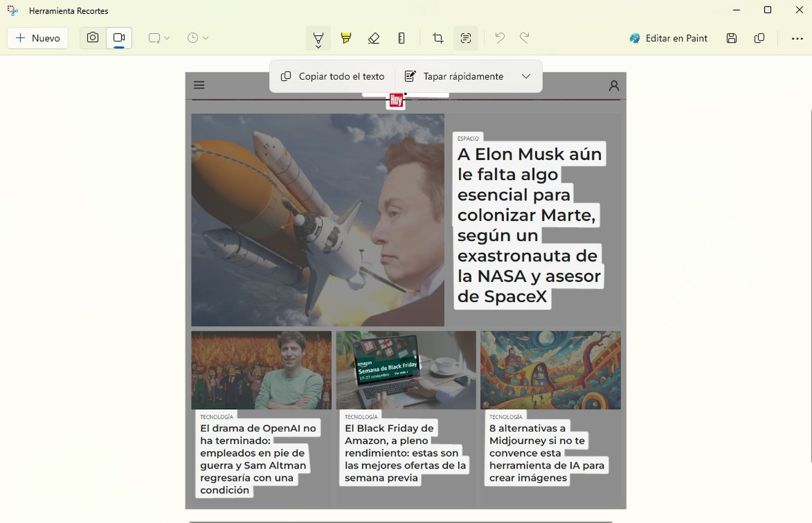812x523 pixels.
Task: Select text 'El drama de OpenAI no'
Action: click(x=258, y=428)
